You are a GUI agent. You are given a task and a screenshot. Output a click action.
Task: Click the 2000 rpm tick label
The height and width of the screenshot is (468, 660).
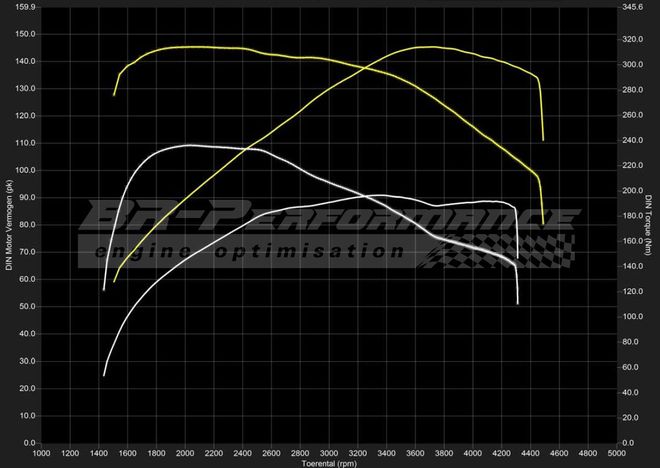tap(185, 453)
